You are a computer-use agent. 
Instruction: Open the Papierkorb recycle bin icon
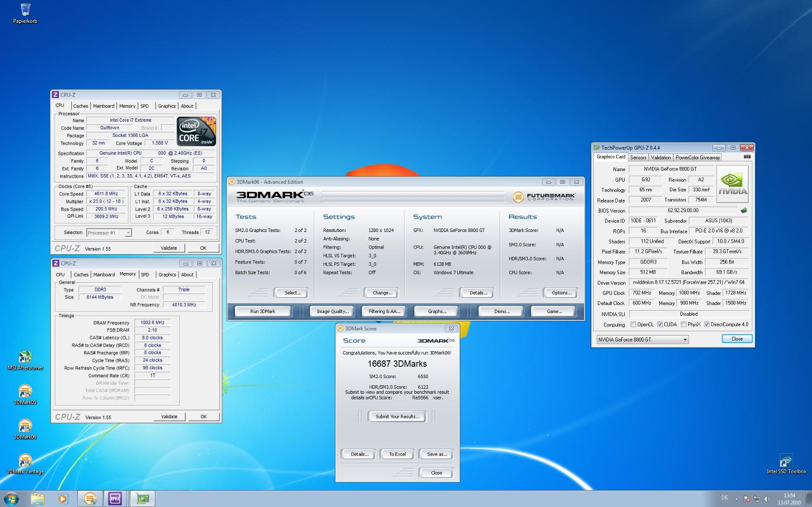[x=25, y=13]
